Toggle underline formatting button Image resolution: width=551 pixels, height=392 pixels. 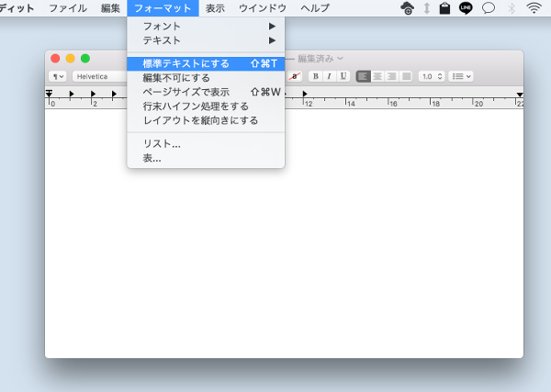tap(343, 76)
